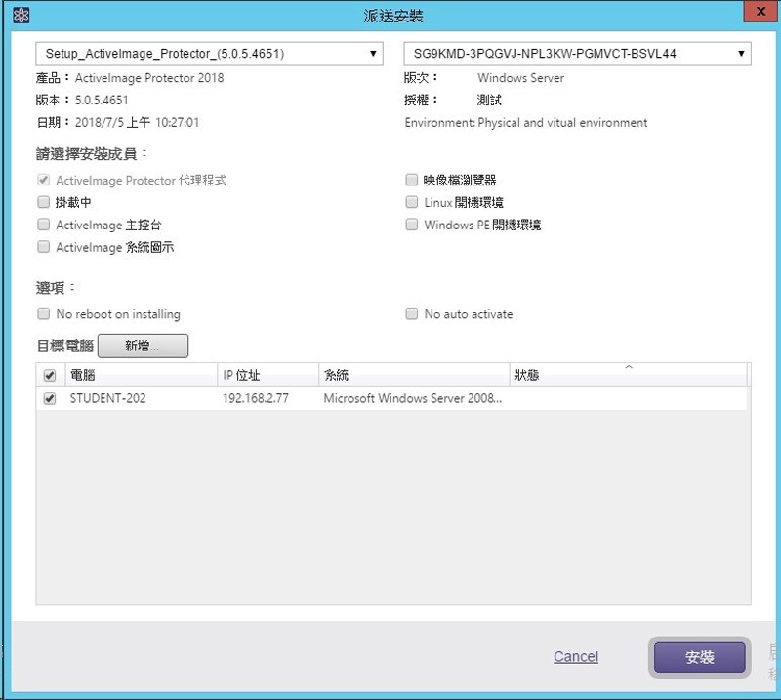Enable ActiveImage 系統圖示 checkbox
Viewport: 781px width, 700px height.
(x=44, y=247)
